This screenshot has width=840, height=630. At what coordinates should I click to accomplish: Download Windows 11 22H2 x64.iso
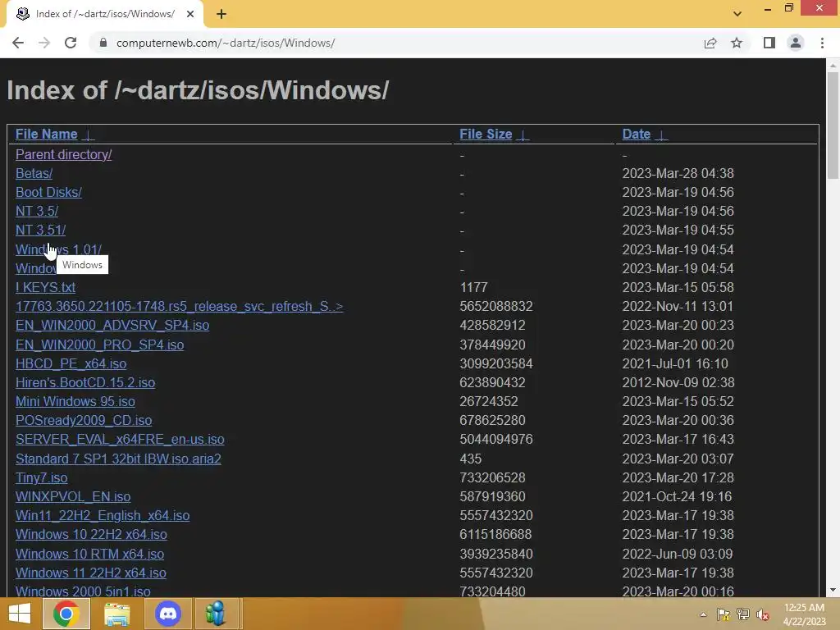coord(91,573)
